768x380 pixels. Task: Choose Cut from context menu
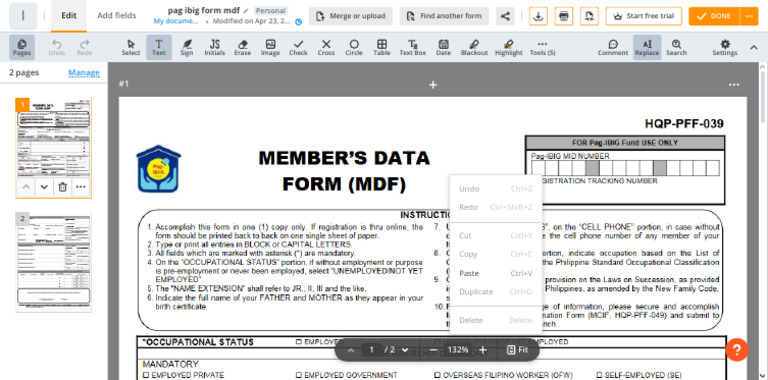[x=496, y=236]
